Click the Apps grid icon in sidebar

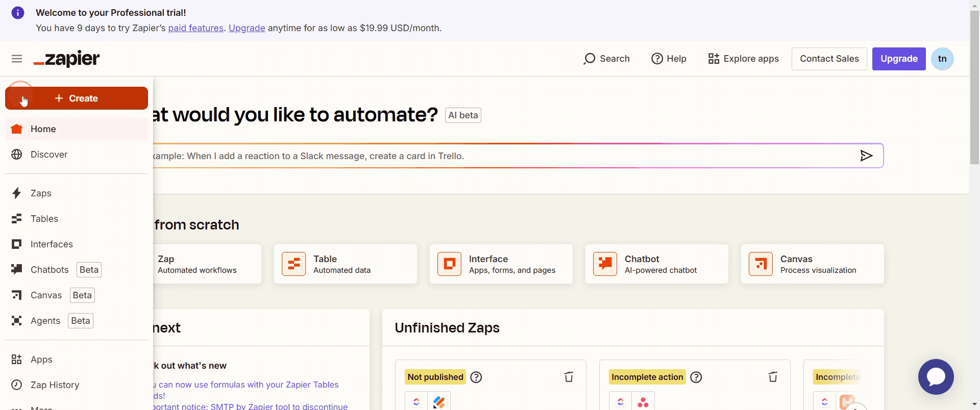click(x=17, y=360)
